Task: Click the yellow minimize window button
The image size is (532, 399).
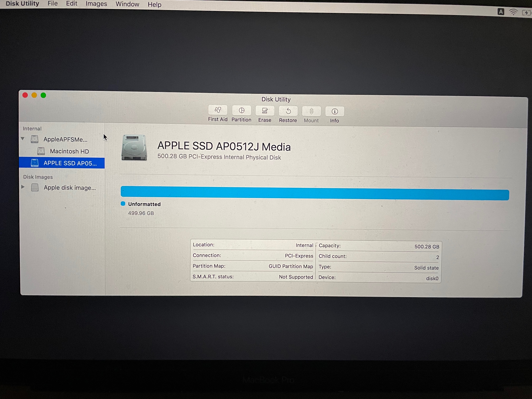Action: point(34,95)
